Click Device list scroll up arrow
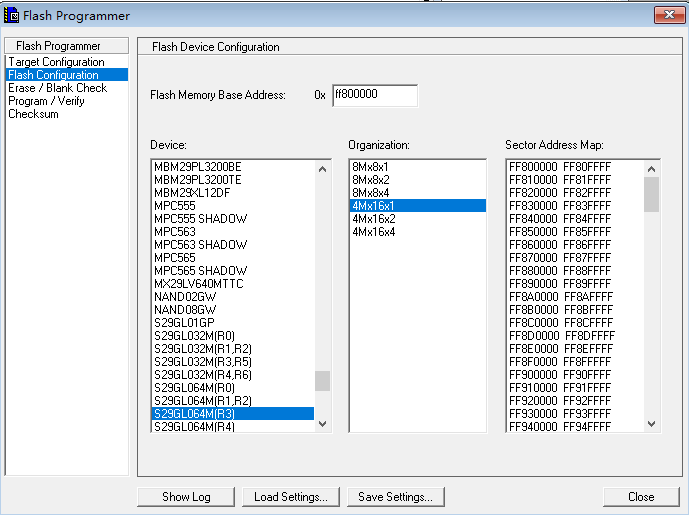The width and height of the screenshot is (689, 515). coord(323,169)
